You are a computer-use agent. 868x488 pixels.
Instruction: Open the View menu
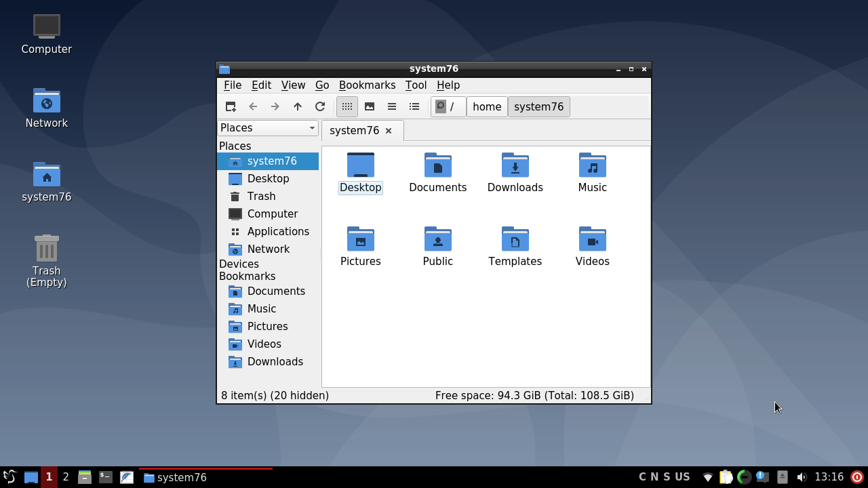click(x=293, y=85)
